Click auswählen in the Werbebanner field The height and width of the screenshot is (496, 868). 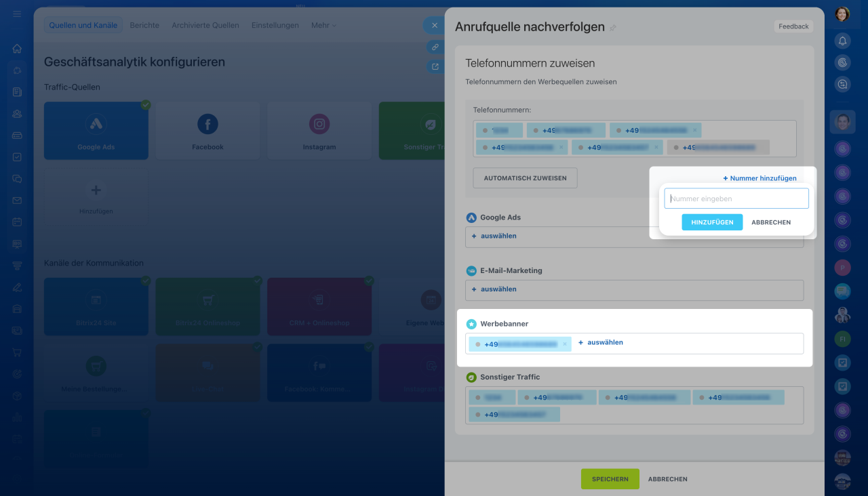point(601,342)
